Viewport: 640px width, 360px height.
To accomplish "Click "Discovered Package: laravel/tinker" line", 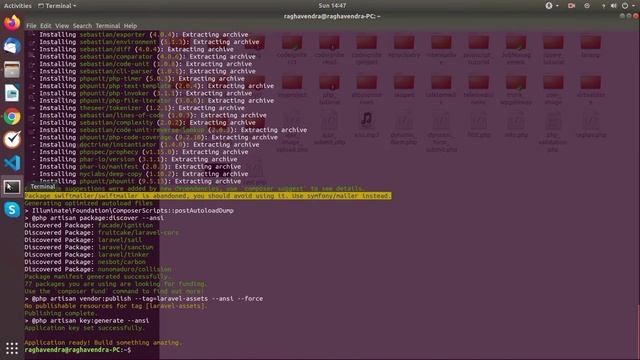I will [x=87, y=255].
